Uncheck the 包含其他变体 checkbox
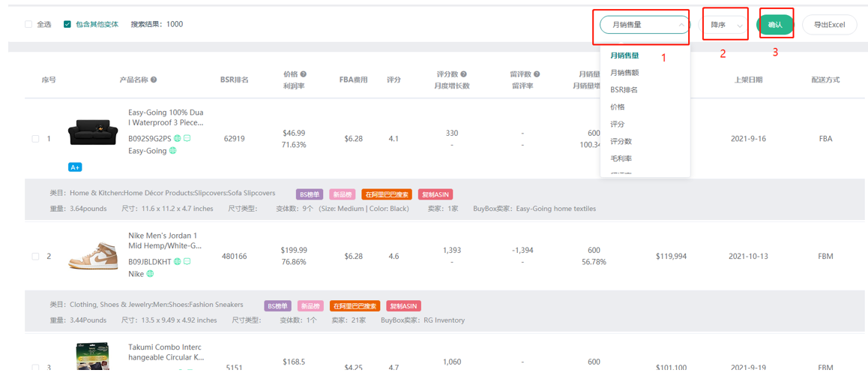Viewport: 868px width, 379px height. tap(67, 24)
